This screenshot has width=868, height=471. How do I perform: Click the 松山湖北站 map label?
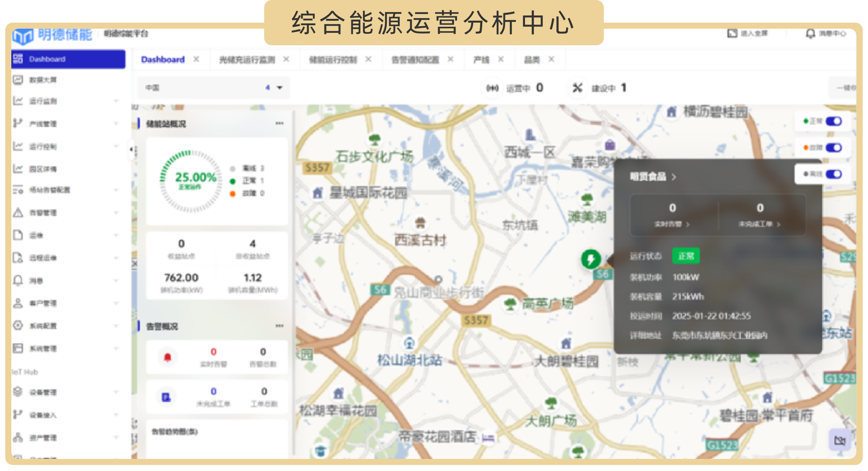point(410,360)
